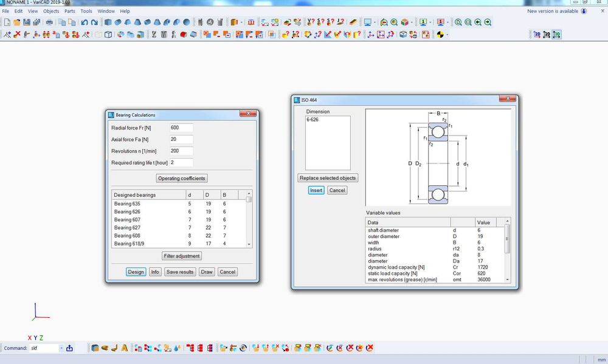Open the Edit menu

click(18, 11)
